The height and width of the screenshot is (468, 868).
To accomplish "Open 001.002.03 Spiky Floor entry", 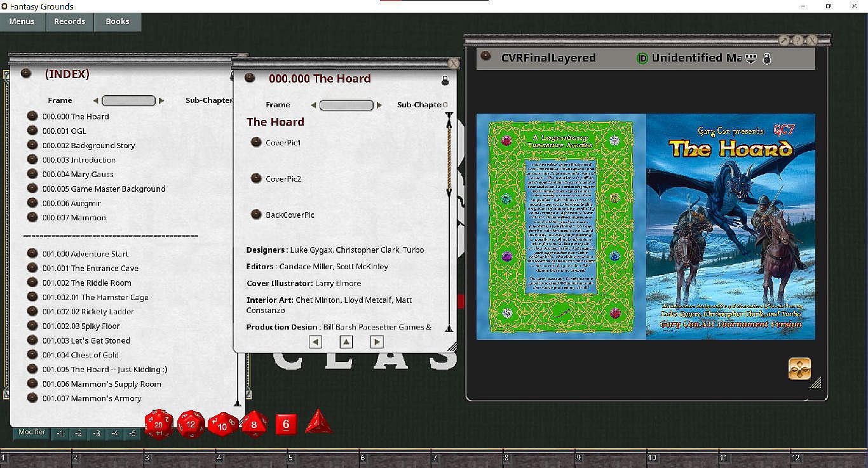I will tap(81, 326).
